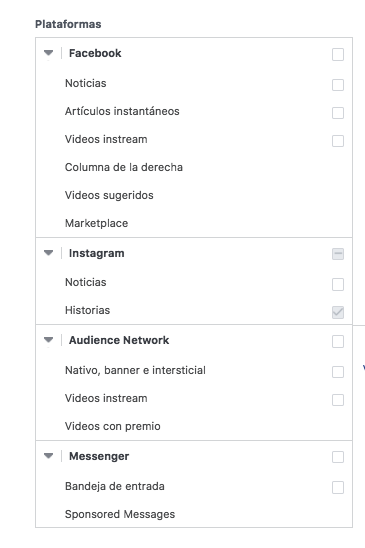Uncheck the Instagram Historias checkbox
This screenshot has width=365, height=548.
(338, 312)
